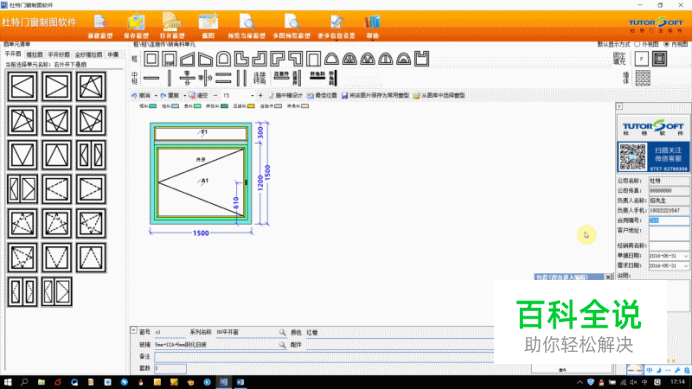Select the double vertical mullion tool

point(241,78)
